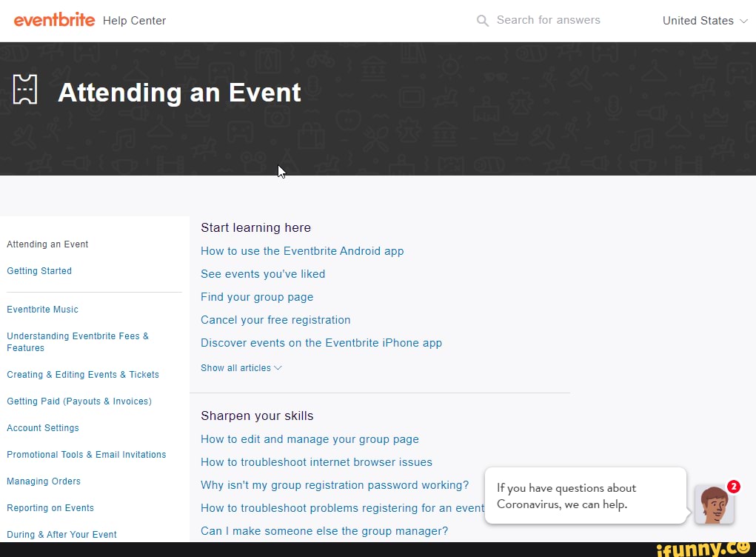Screen dimensions: 756x557
Task: Select Attending an Event in sidebar
Action: coord(47,244)
